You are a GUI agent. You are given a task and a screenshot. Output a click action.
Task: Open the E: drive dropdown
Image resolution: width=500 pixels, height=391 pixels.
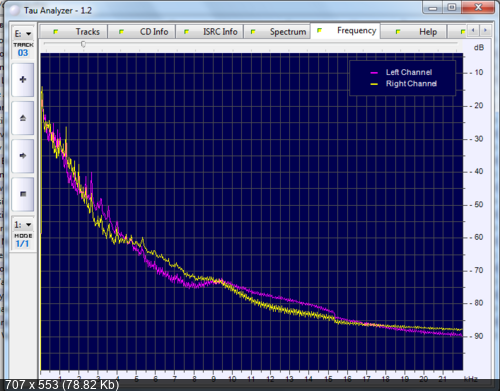click(x=23, y=33)
